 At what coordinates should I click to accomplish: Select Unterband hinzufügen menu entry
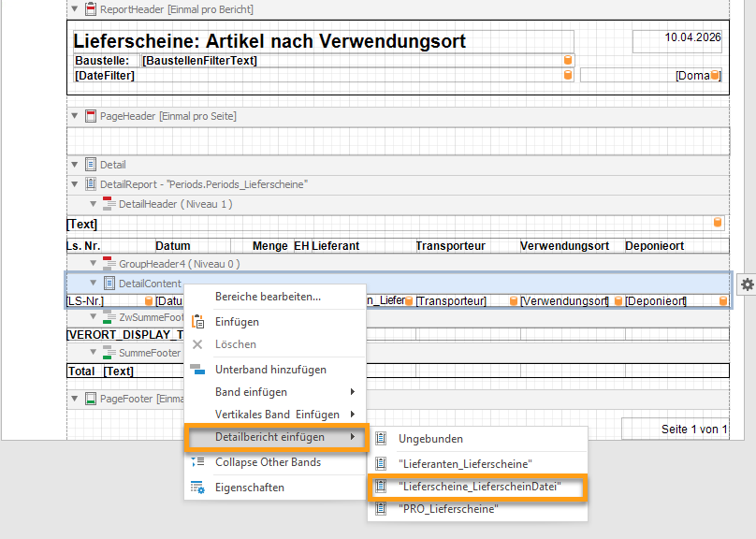[275, 370]
